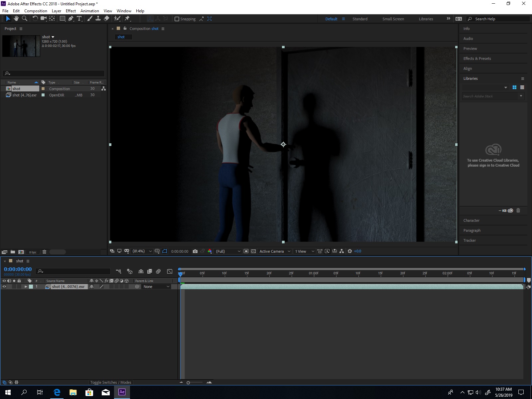532x399 pixels.
Task: Select the Pen tool
Action: coord(71,19)
